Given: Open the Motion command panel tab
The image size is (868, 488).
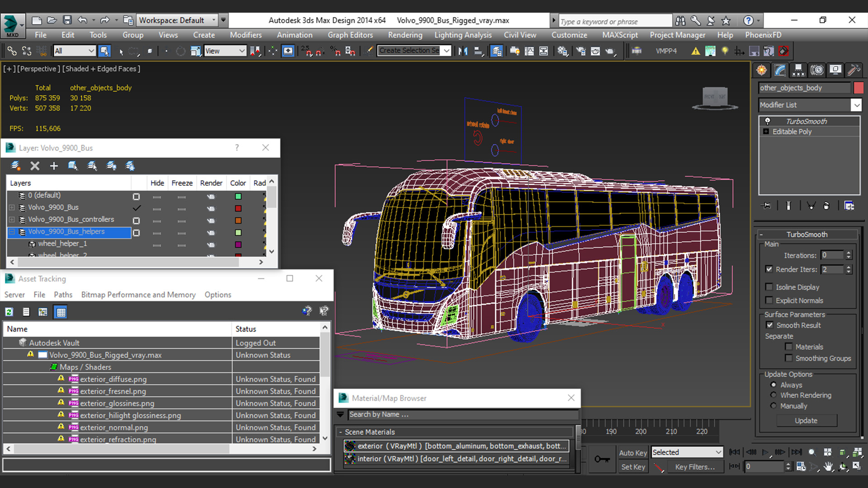Looking at the screenshot, I should 817,70.
